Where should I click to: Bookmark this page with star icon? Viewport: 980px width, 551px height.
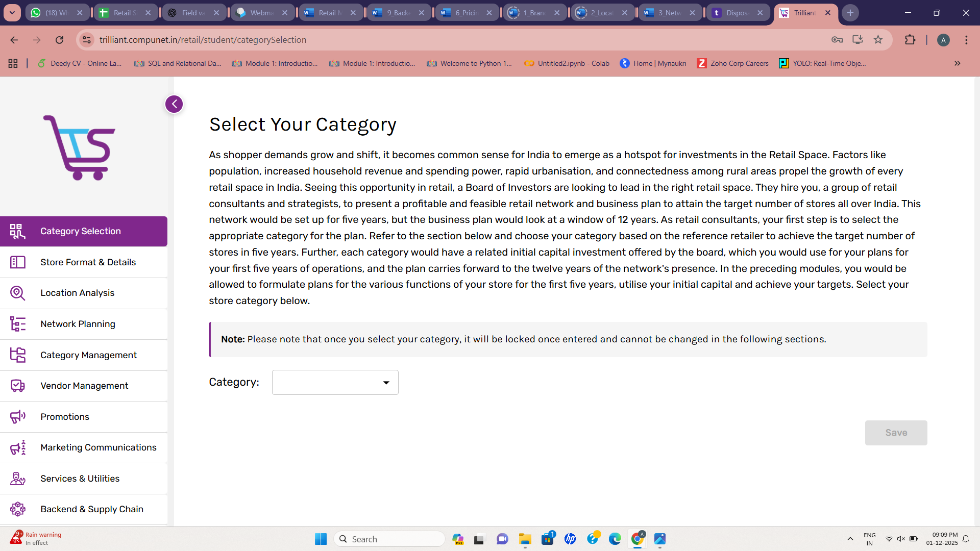pyautogui.click(x=878, y=40)
